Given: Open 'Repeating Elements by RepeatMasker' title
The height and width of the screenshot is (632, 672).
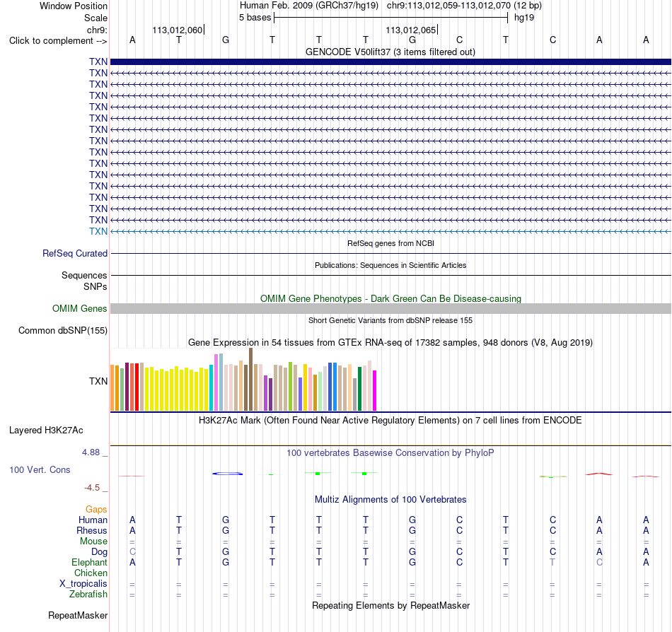Looking at the screenshot, I should pyautogui.click(x=390, y=605).
